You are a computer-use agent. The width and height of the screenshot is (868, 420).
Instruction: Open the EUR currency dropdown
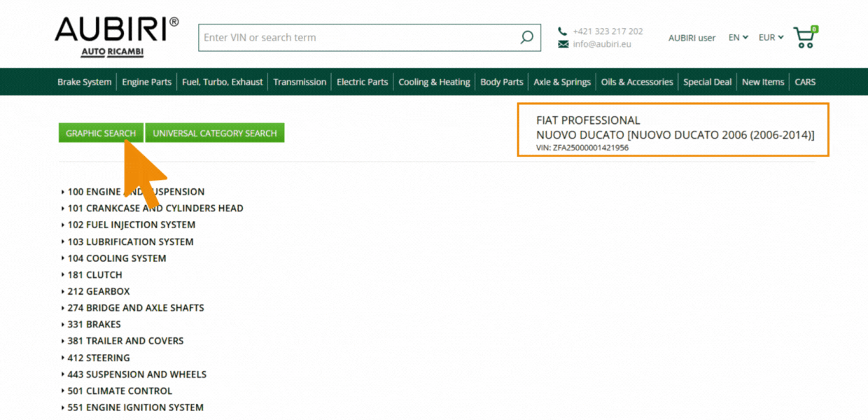point(771,38)
